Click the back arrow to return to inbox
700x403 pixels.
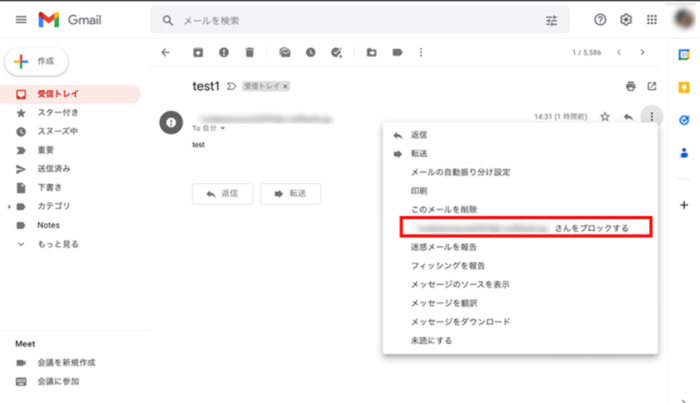click(x=166, y=52)
